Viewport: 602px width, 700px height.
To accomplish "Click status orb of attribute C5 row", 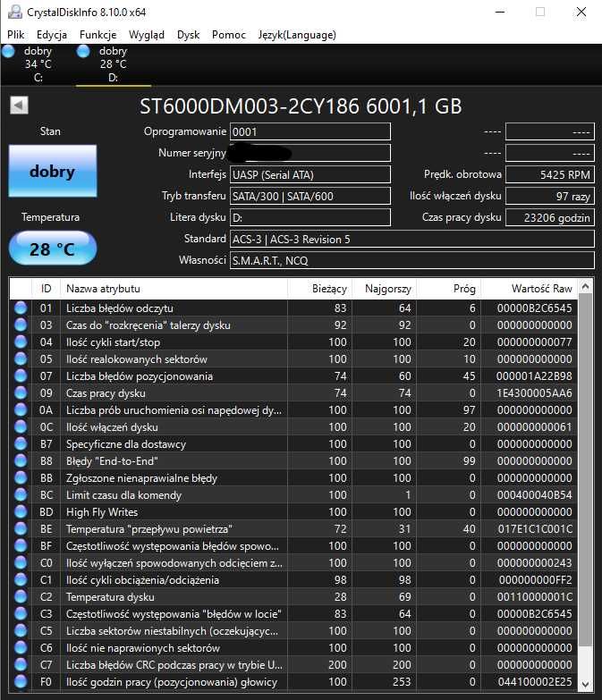I will [x=21, y=630].
